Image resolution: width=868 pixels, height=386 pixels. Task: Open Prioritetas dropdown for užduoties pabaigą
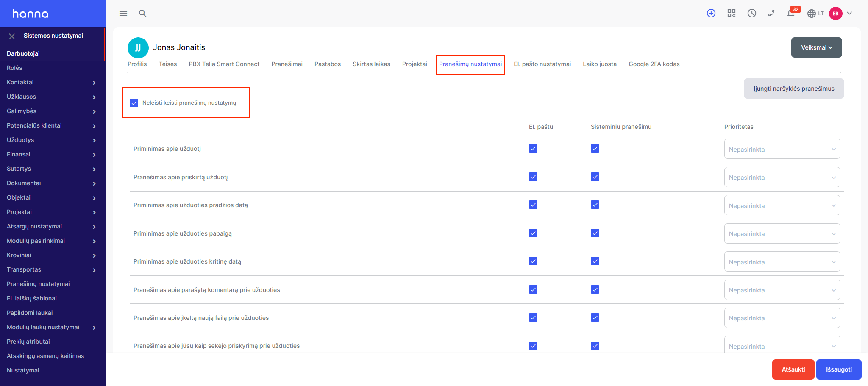(782, 233)
